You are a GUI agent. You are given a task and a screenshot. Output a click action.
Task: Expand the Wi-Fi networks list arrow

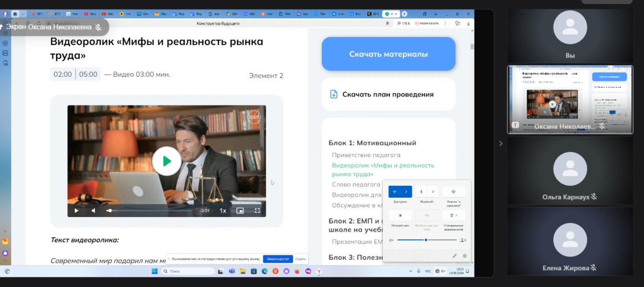tap(406, 191)
